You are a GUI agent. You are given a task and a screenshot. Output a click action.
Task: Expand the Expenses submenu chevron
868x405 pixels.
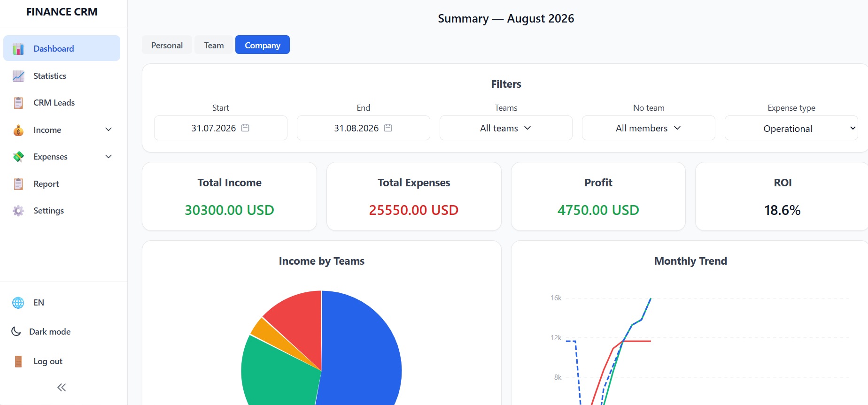(x=108, y=156)
